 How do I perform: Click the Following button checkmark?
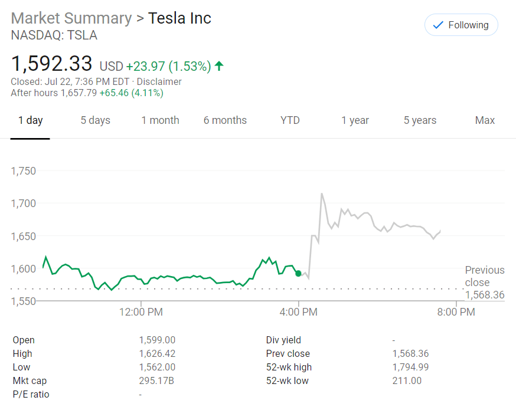click(438, 25)
